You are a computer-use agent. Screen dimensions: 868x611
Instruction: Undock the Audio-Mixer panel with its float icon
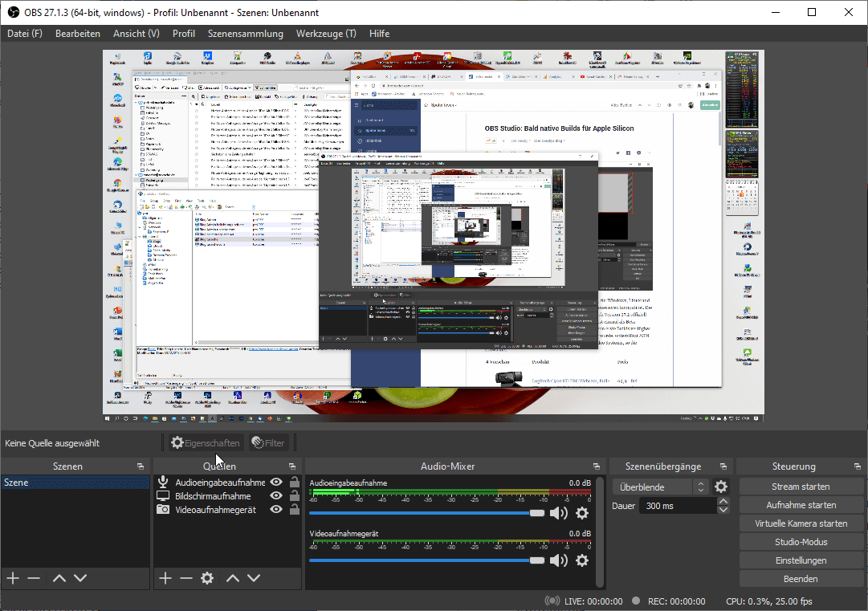point(596,466)
